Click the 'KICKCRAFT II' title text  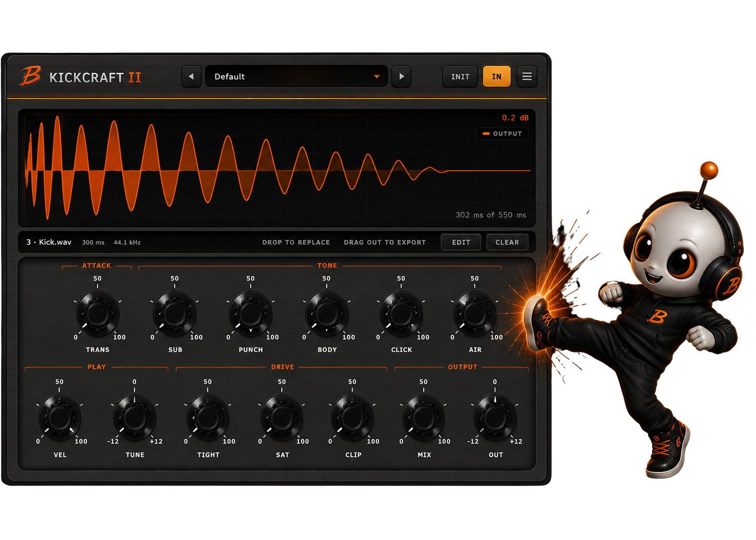[x=95, y=77]
